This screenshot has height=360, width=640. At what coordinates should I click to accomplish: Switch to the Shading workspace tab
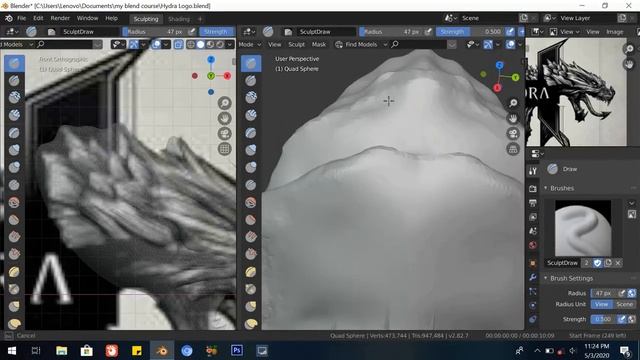coord(179,19)
